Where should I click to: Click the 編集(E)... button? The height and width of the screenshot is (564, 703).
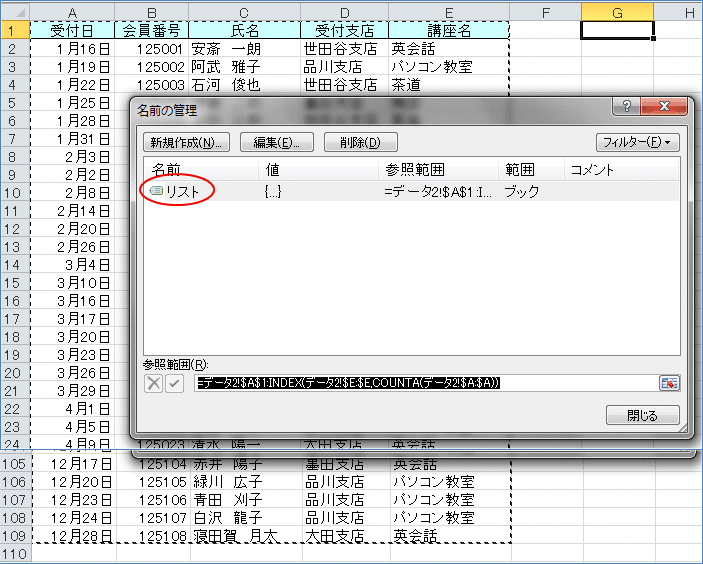pos(277,142)
